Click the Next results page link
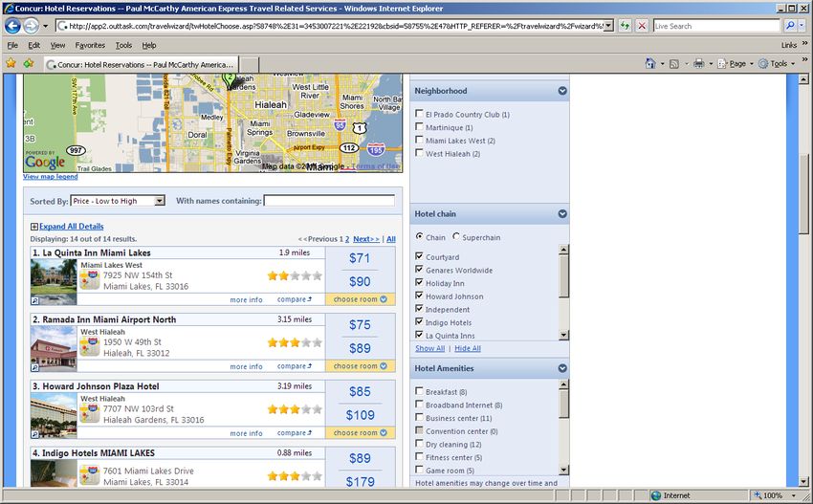The width and height of the screenshot is (813, 504). [x=365, y=239]
